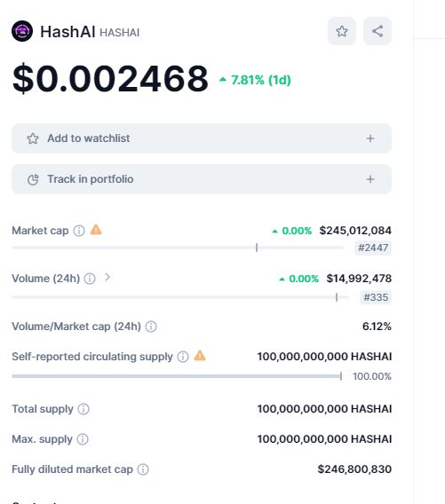Click Add to watchlist button
The height and width of the screenshot is (504, 445).
[202, 138]
